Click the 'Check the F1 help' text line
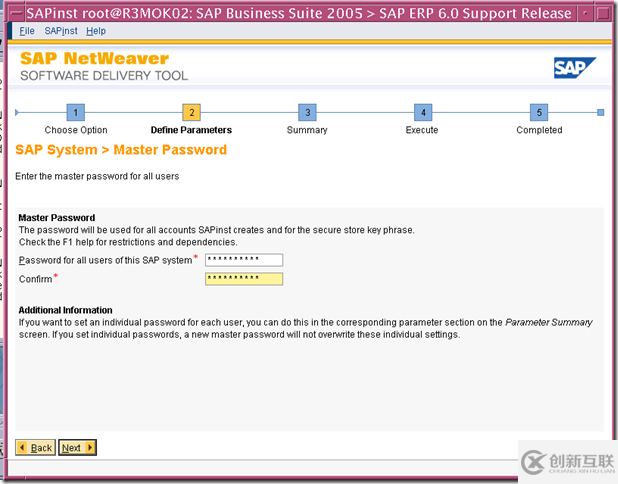Image resolution: width=618 pixels, height=484 pixels. tap(128, 242)
